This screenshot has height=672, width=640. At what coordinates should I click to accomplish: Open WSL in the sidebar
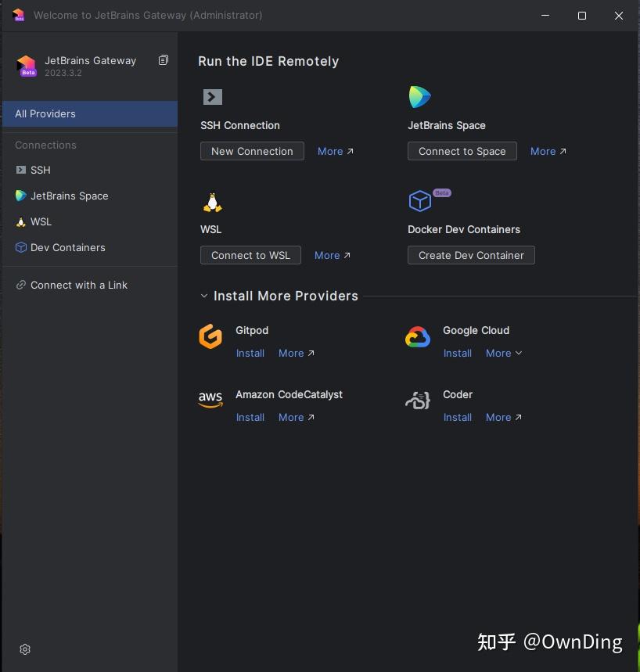90,221
